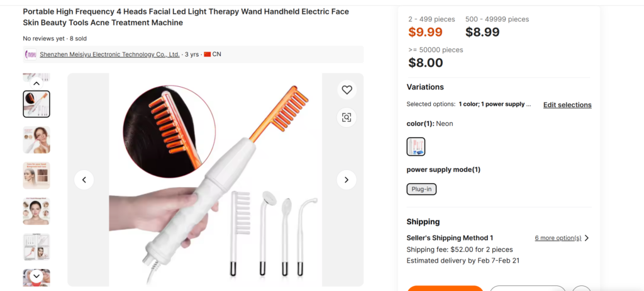Viewport: 644px width, 291px height.
Task: Select the comb wand thumbnail
Action: click(x=36, y=104)
